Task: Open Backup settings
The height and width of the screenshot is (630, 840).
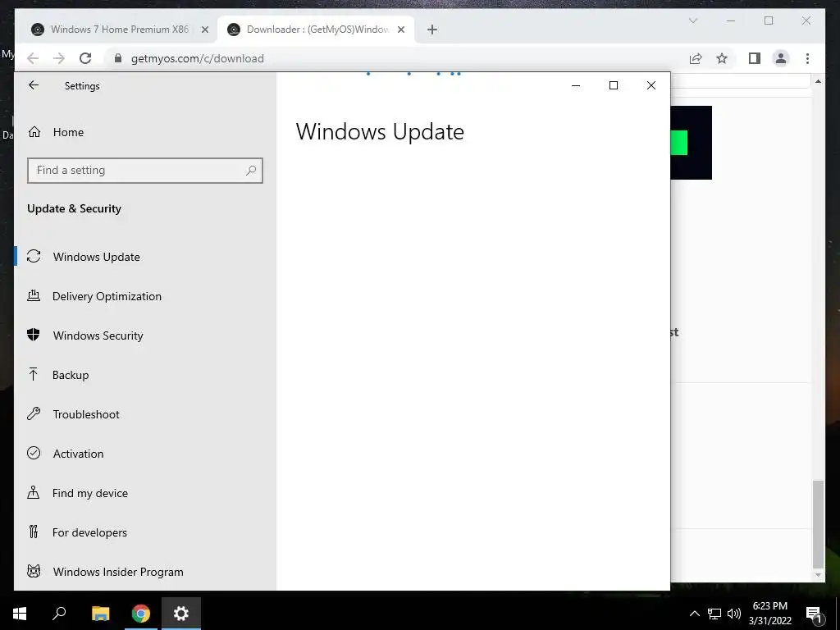Action: [144, 375]
